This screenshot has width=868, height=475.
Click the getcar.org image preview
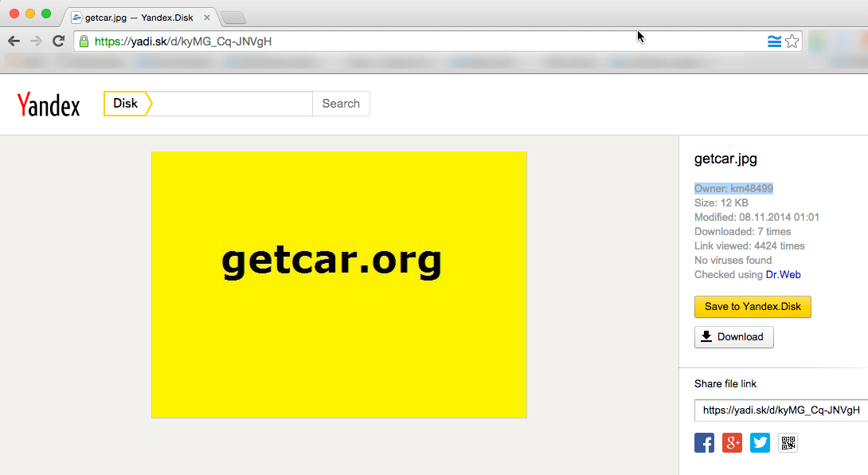click(x=338, y=284)
